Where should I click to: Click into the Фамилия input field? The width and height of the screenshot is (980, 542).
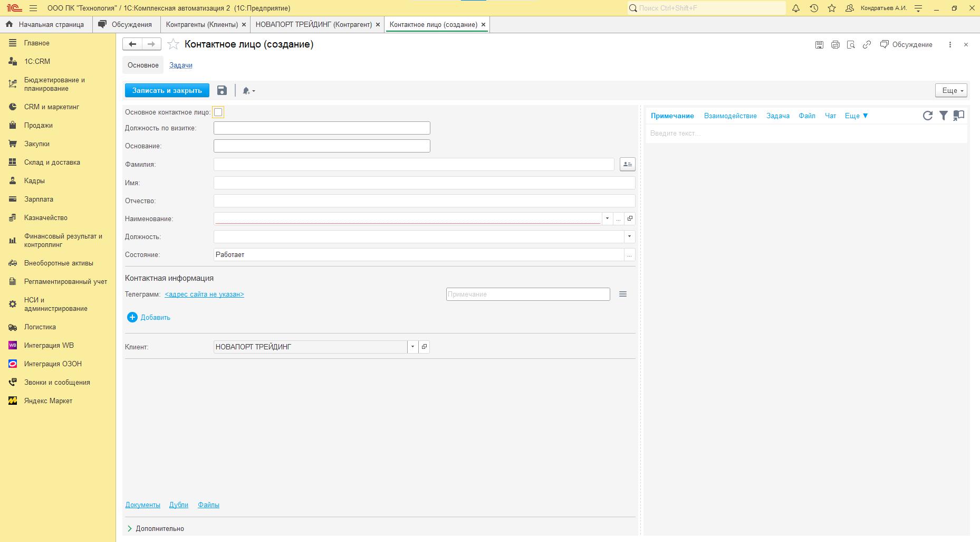pos(414,165)
